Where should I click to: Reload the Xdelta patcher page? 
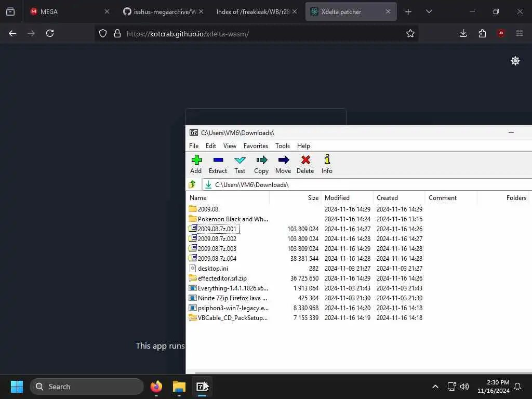pyautogui.click(x=50, y=33)
